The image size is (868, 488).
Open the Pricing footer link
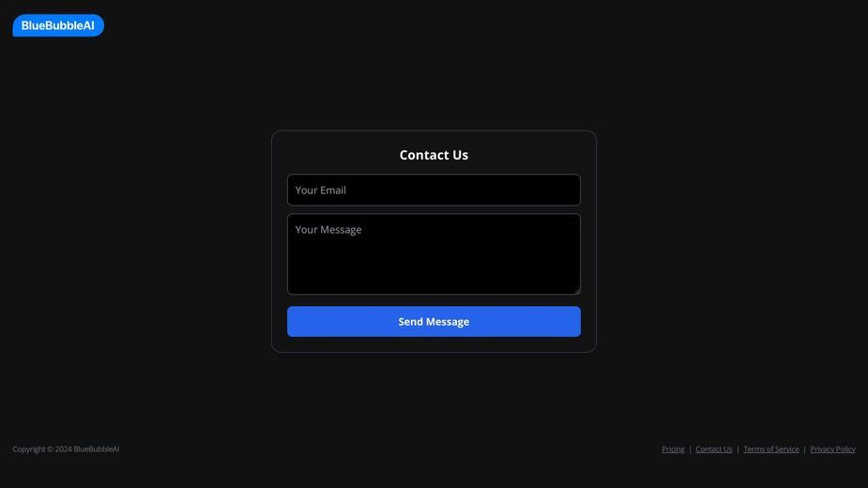click(x=673, y=450)
